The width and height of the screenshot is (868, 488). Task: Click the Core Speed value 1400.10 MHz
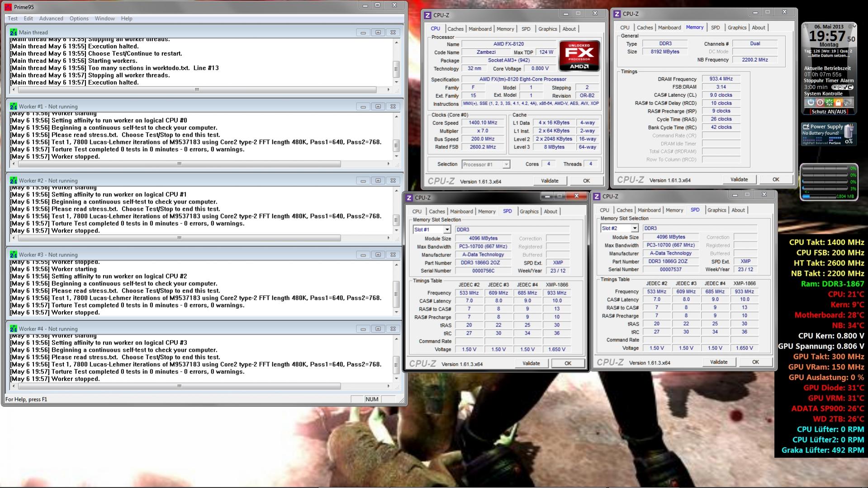[x=483, y=123]
